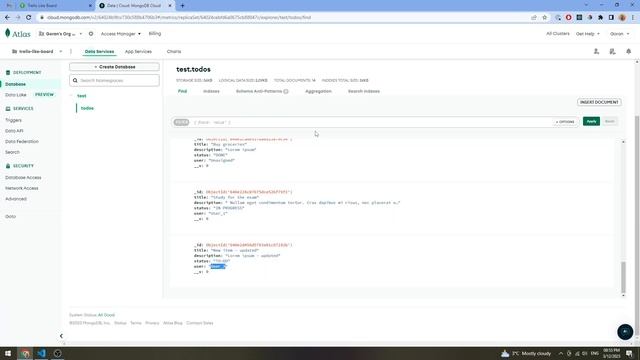Image resolution: width=640 pixels, height=360 pixels.
Task: Switch to the Data Services tab
Action: (x=99, y=51)
